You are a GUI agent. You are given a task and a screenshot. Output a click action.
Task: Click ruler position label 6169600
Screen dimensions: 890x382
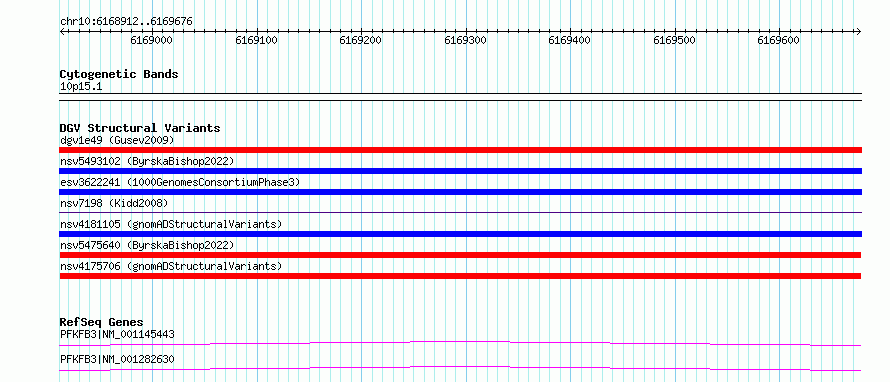point(779,40)
